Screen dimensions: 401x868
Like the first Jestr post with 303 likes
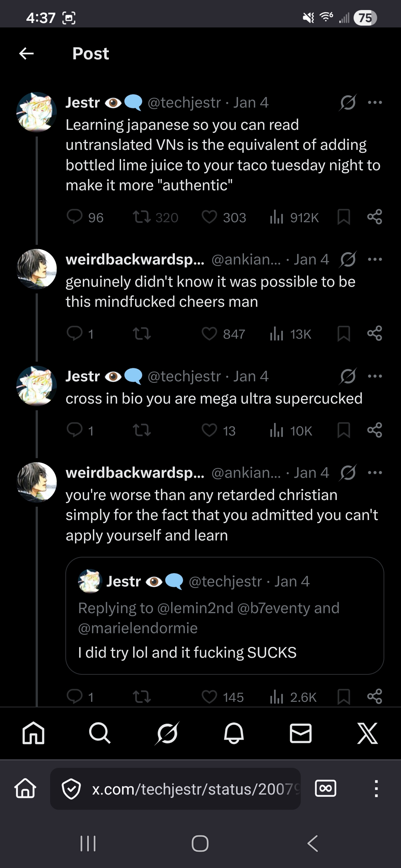tap(209, 217)
